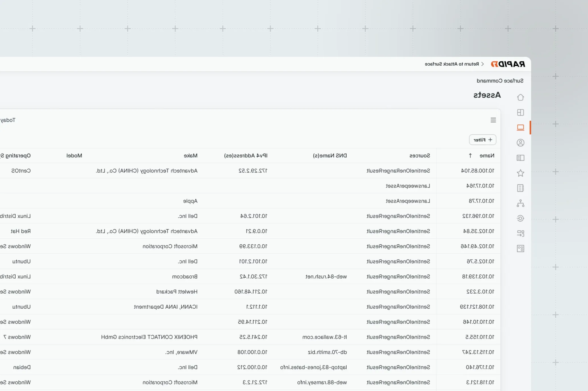Screen dimensions: 588x391
Task: Click the IPv4 address 10.241.5.25
Action: click(253, 337)
